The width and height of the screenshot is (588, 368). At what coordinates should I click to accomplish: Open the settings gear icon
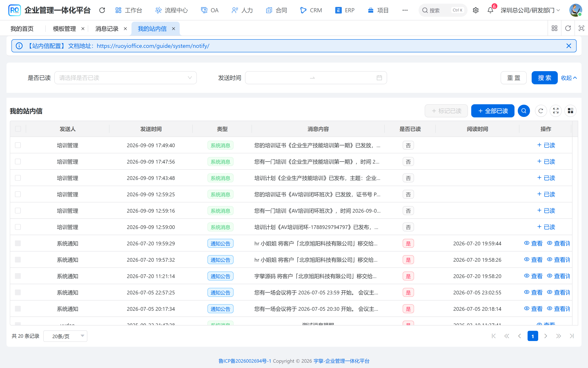(476, 10)
